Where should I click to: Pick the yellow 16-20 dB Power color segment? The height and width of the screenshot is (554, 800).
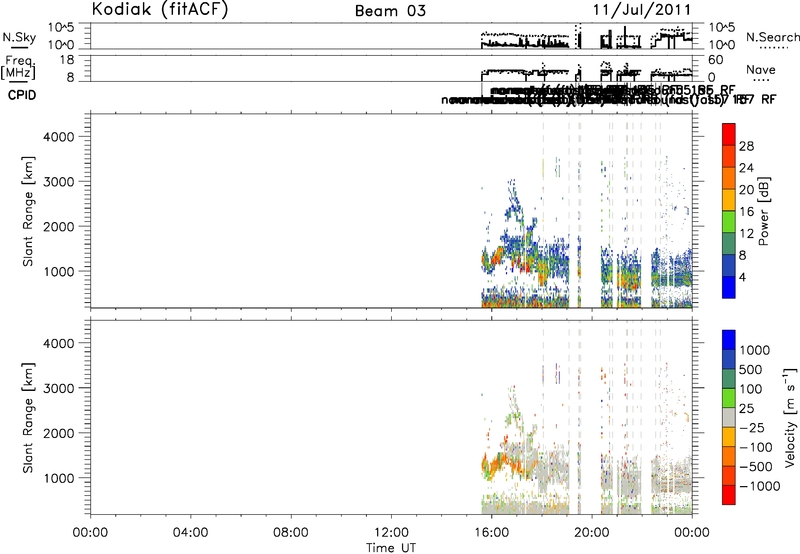(x=729, y=200)
